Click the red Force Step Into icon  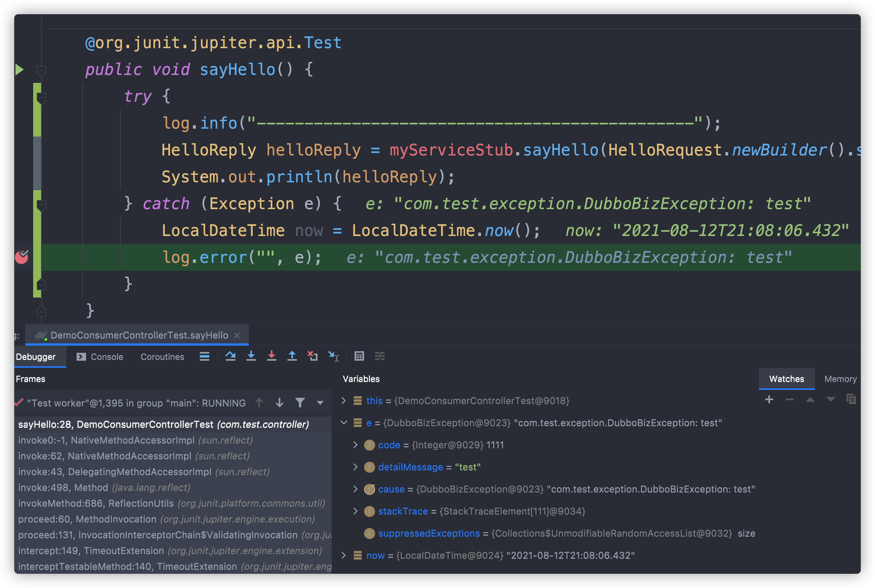[x=272, y=356]
